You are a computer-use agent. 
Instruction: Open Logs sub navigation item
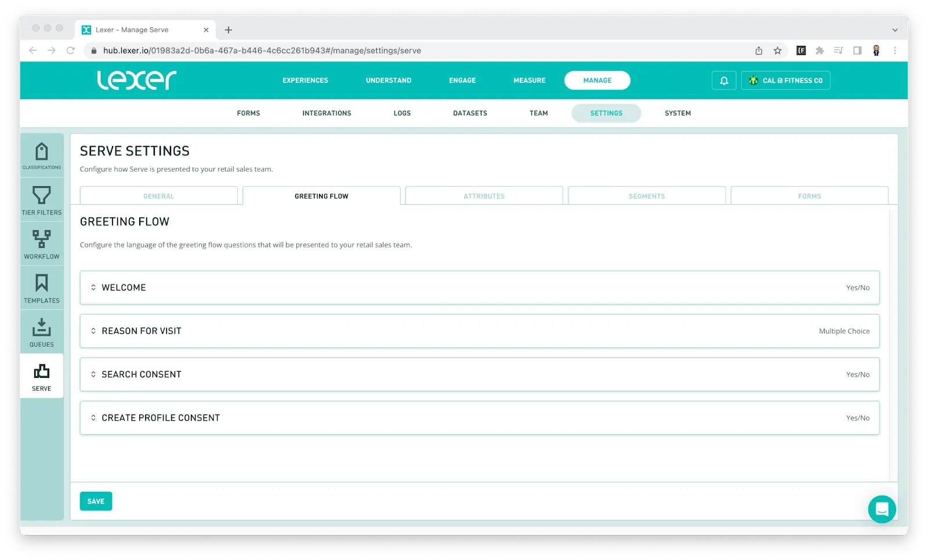pyautogui.click(x=402, y=113)
